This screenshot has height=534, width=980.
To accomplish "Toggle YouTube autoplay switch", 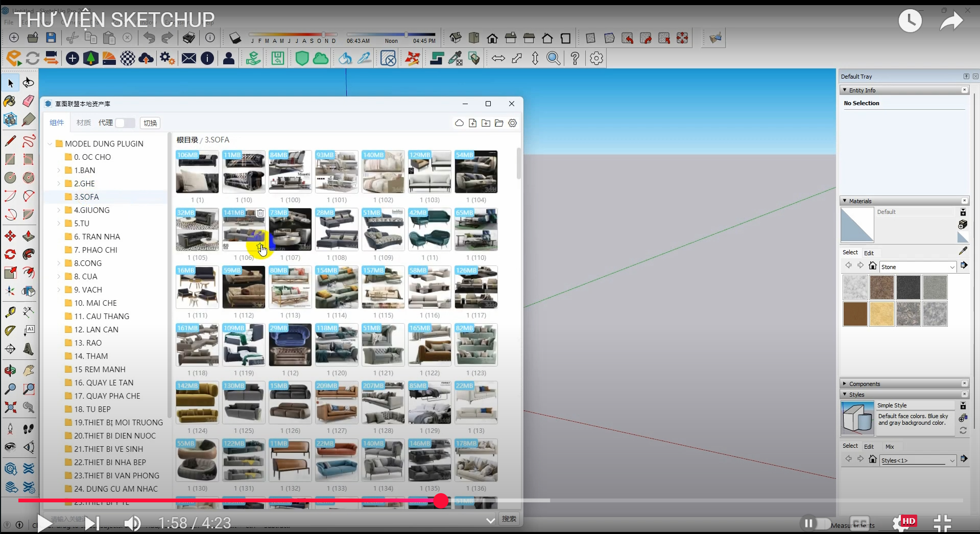I will pos(816,523).
